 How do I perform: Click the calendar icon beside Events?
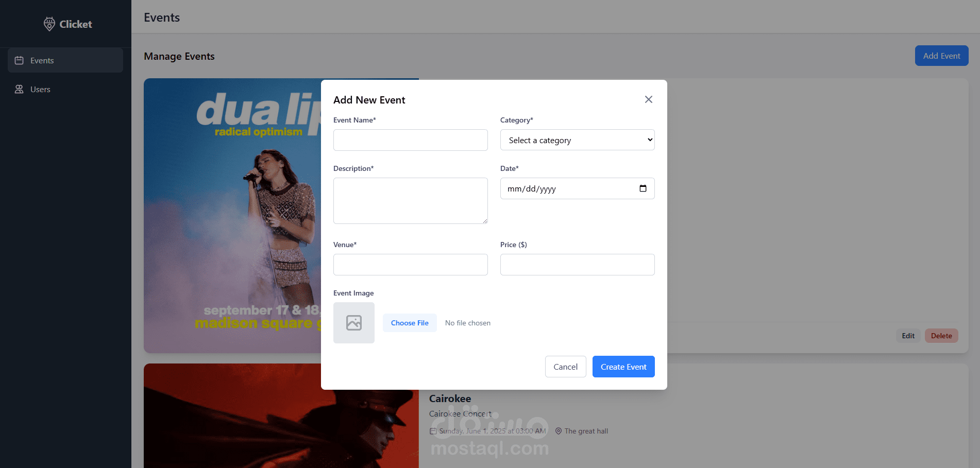click(x=19, y=60)
